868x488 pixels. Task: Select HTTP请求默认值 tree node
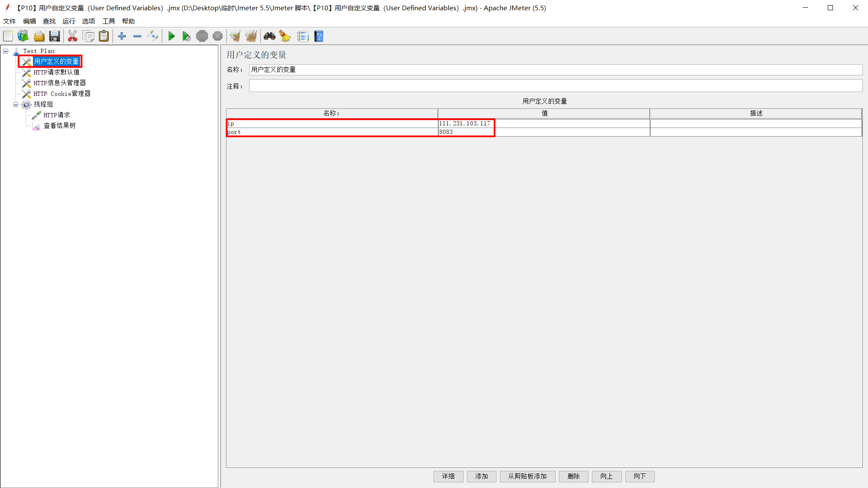tap(56, 72)
